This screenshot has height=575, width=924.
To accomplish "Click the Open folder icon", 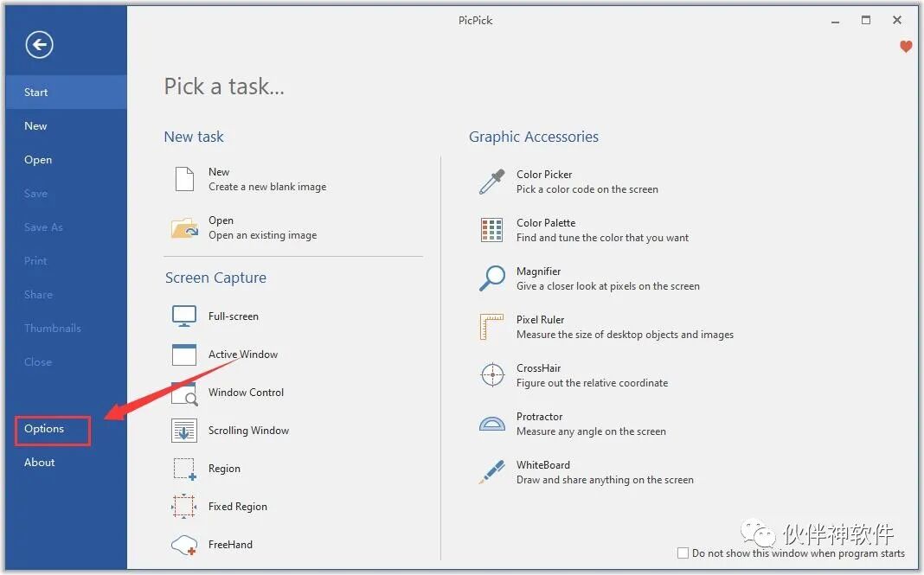I will pyautogui.click(x=184, y=228).
